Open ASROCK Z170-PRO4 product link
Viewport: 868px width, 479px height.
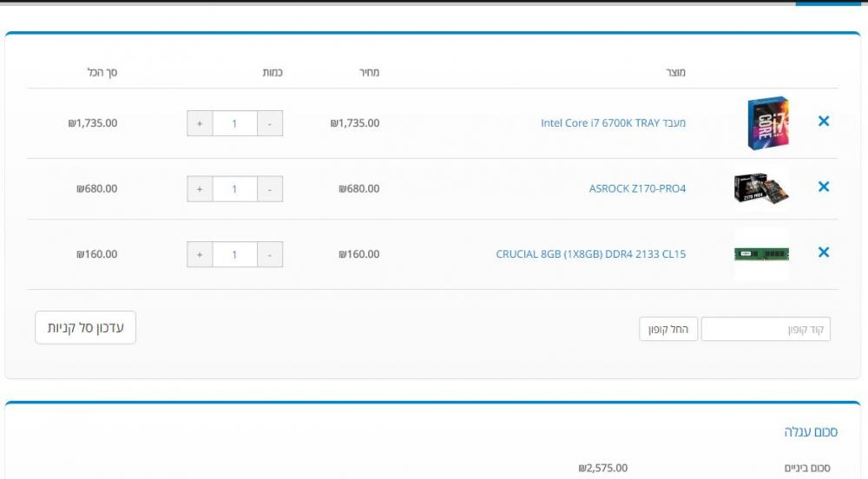[637, 188]
